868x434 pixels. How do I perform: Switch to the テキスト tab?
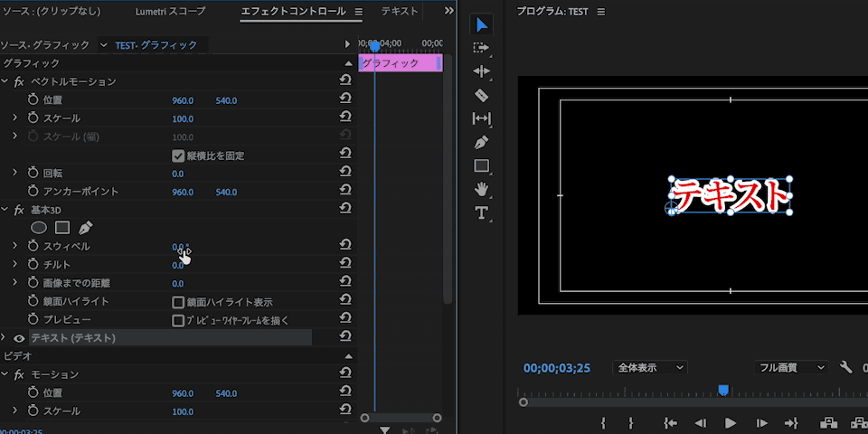pos(400,11)
